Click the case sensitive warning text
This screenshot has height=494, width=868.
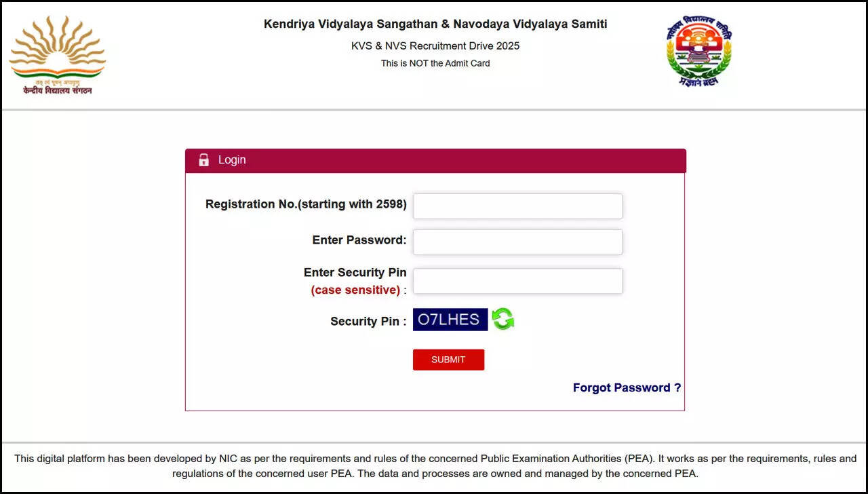coord(355,290)
